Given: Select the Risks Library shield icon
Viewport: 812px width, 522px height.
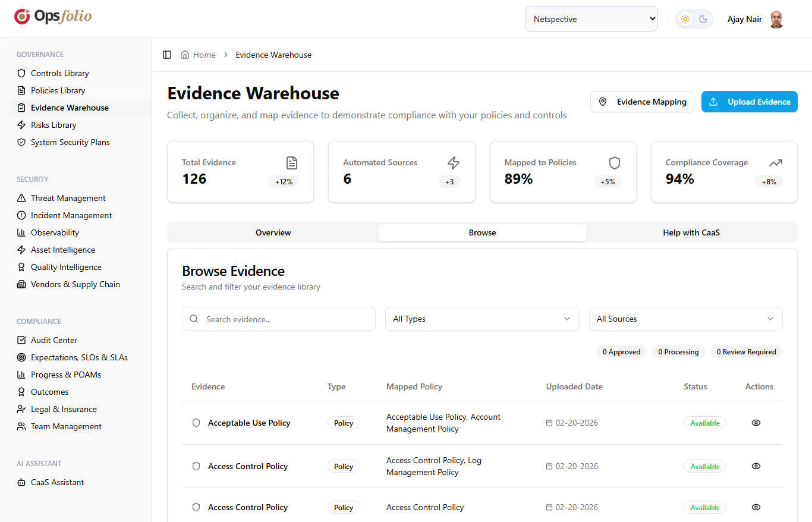Looking at the screenshot, I should click(x=20, y=125).
